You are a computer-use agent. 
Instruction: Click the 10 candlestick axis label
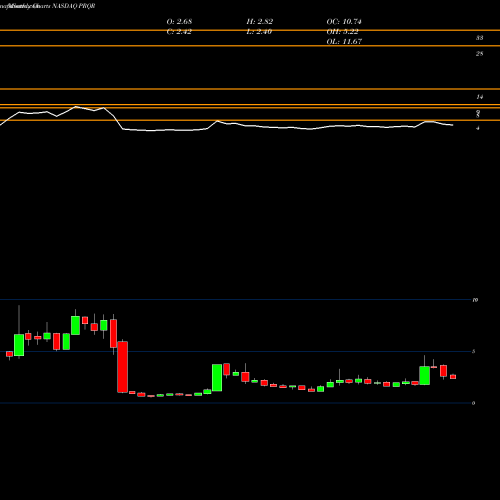point(475,300)
